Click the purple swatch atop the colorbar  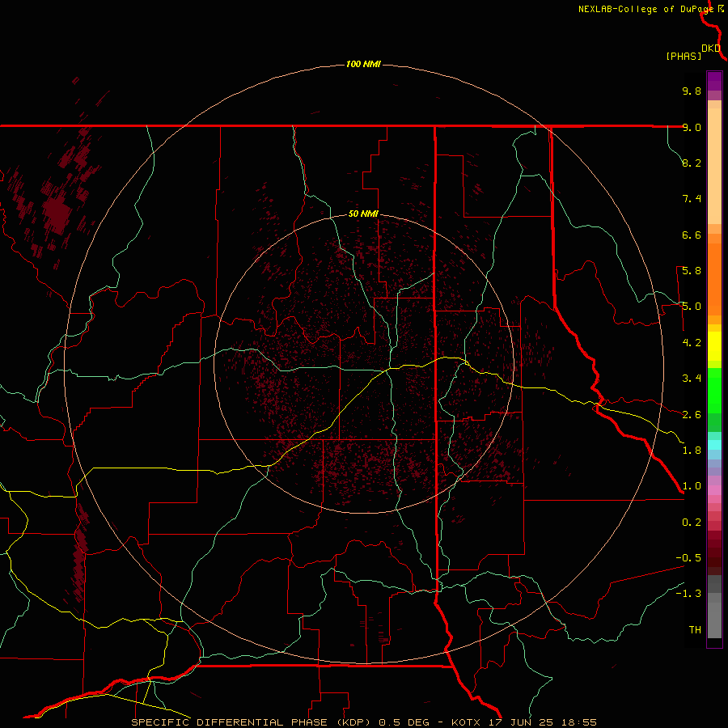pos(714,81)
